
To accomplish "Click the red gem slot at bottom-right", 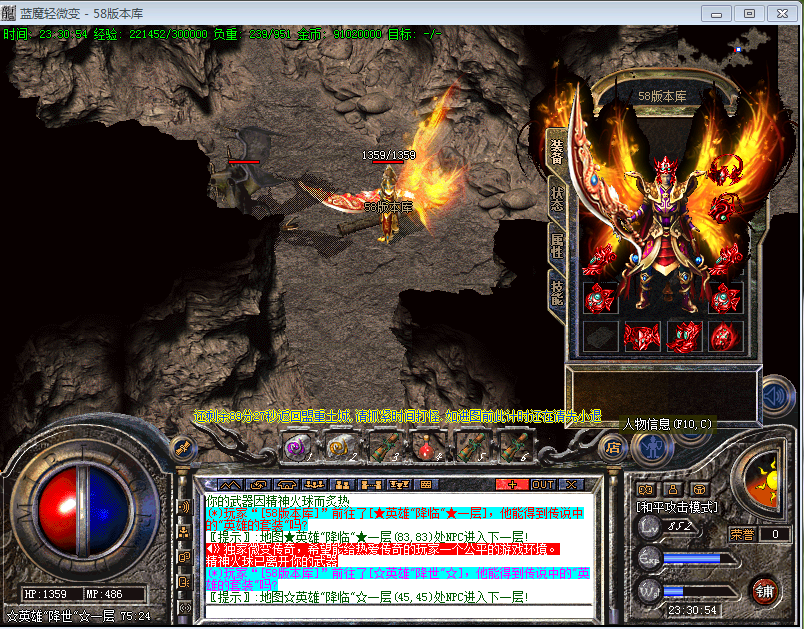I will 726,337.
